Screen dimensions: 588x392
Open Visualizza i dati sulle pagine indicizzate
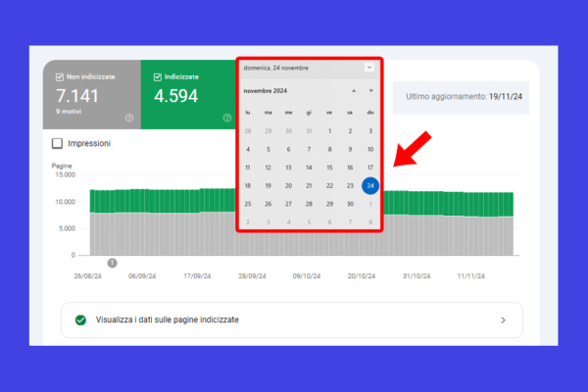292,320
